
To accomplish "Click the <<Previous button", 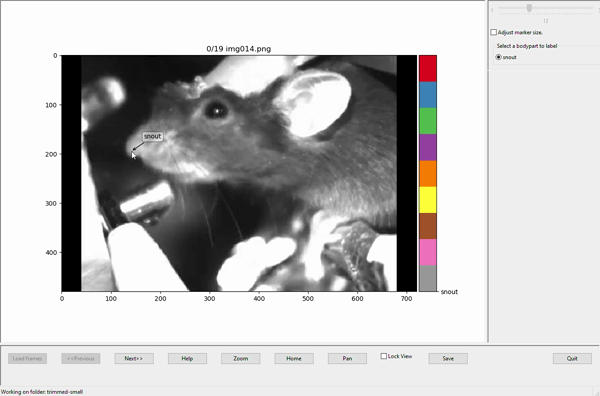I will 81,359.
